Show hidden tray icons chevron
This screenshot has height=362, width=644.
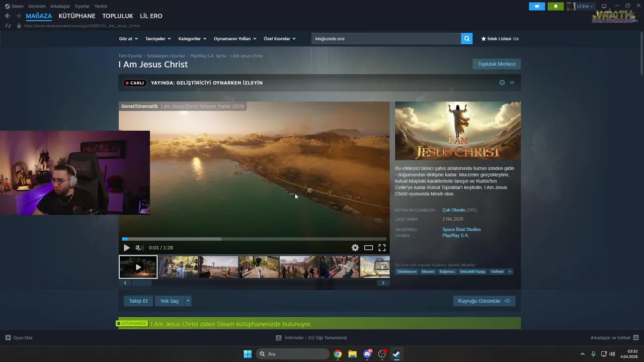[583, 354]
